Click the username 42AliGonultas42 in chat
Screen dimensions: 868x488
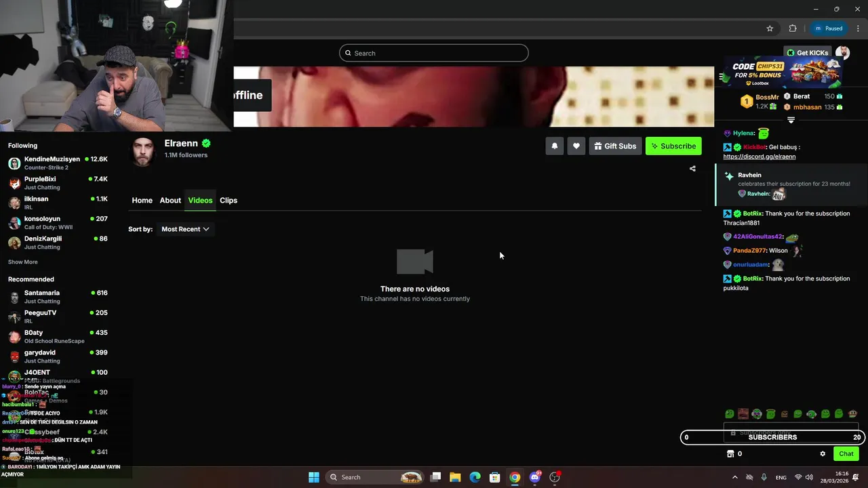click(757, 237)
